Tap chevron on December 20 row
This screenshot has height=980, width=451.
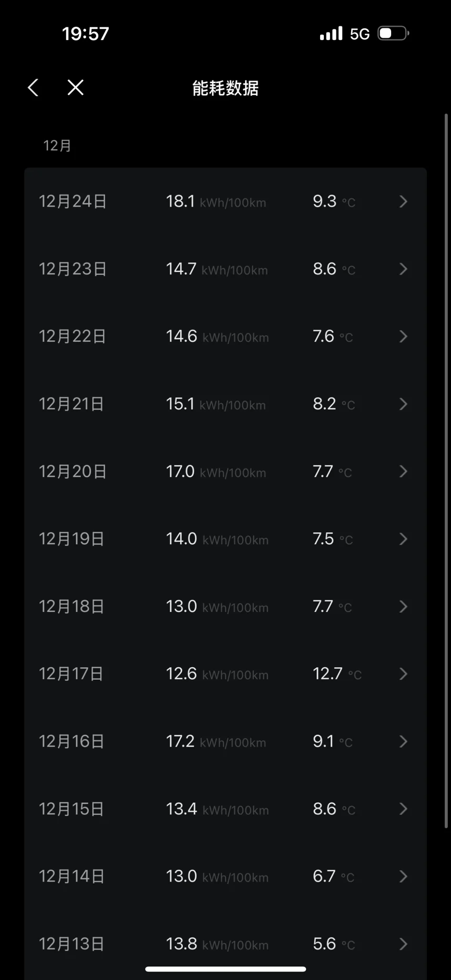pos(403,472)
